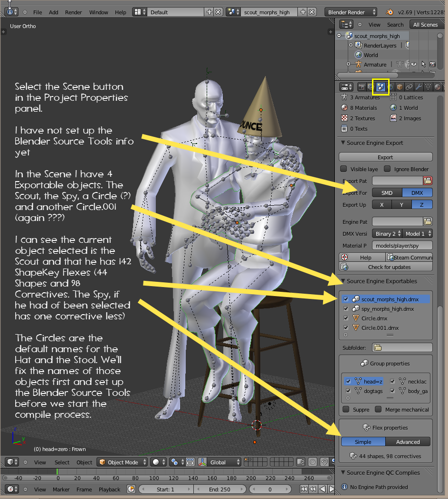
Task: Toggle the Visible layers checkbox
Action: 343,169
